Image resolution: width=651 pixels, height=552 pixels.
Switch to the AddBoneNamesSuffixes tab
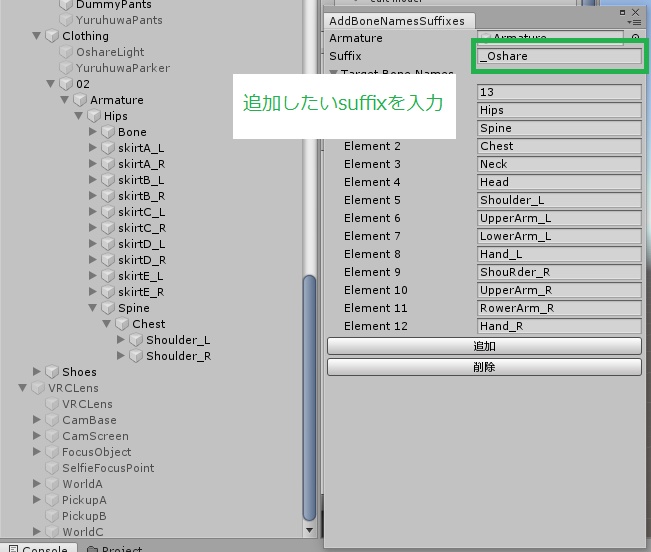click(x=397, y=21)
